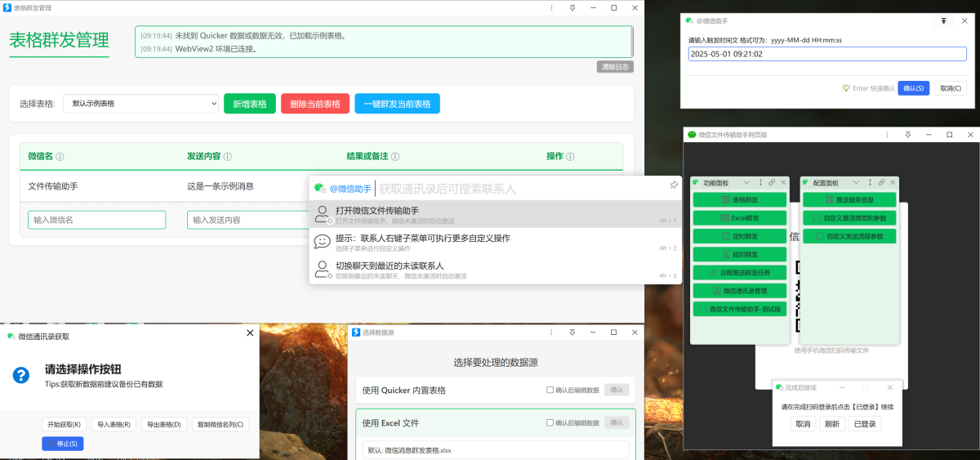This screenshot has height=460, width=980.
Task: Open 推送服务信息 in 配置面板
Action: (849, 199)
